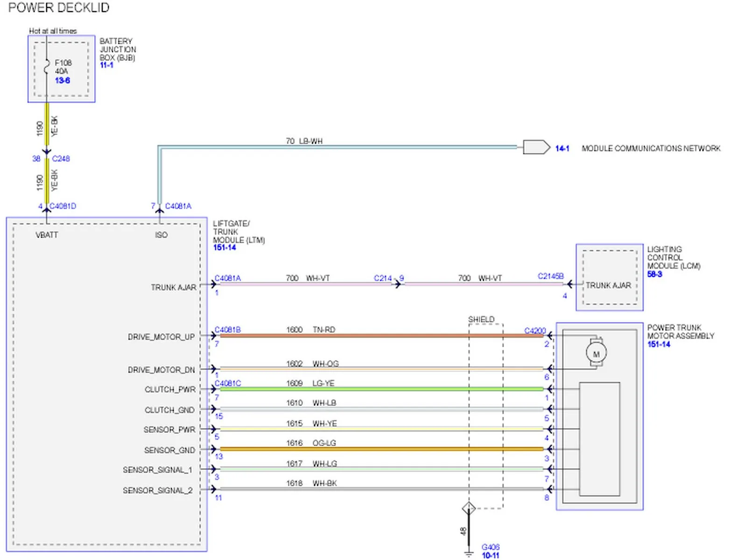Viewport: 730px width, 560px height.
Task: Click the '1616 OG-LG' wire label
Action: click(311, 443)
